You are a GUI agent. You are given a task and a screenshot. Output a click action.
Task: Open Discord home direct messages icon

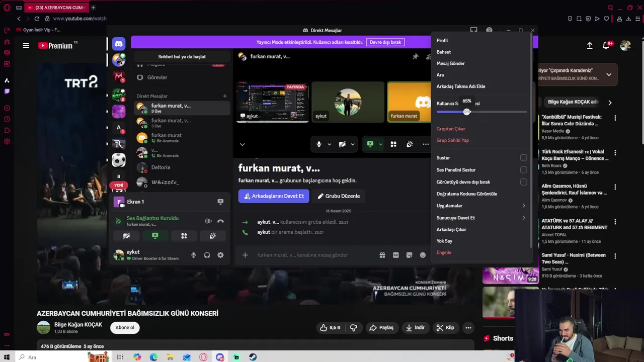pos(119,44)
